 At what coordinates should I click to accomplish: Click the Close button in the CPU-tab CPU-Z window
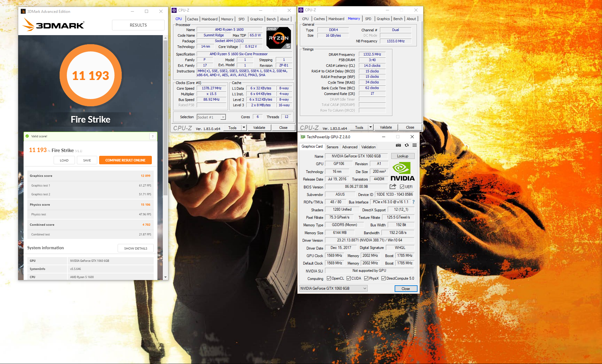[x=283, y=128]
